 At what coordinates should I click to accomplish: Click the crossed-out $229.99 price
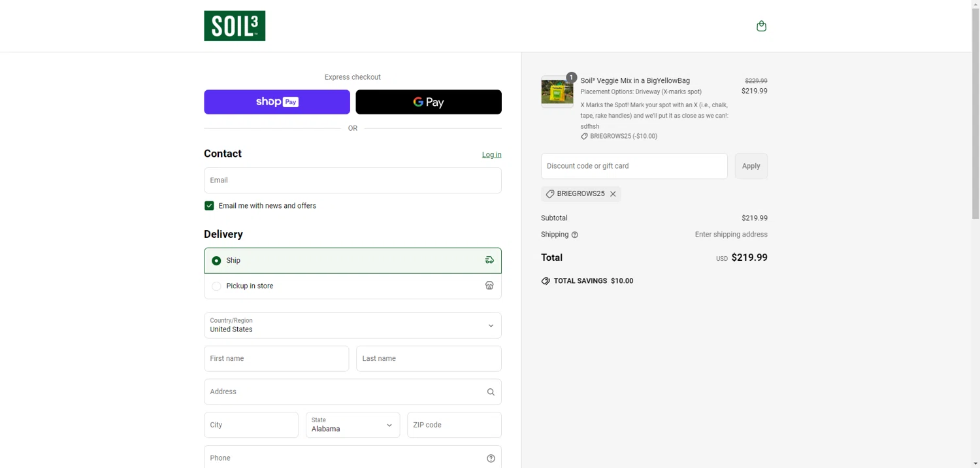[756, 81]
